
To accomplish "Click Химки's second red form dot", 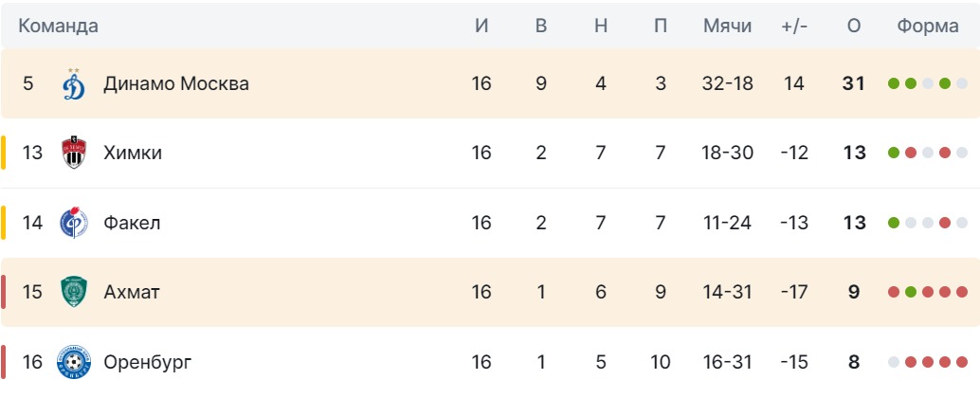I will click(945, 153).
